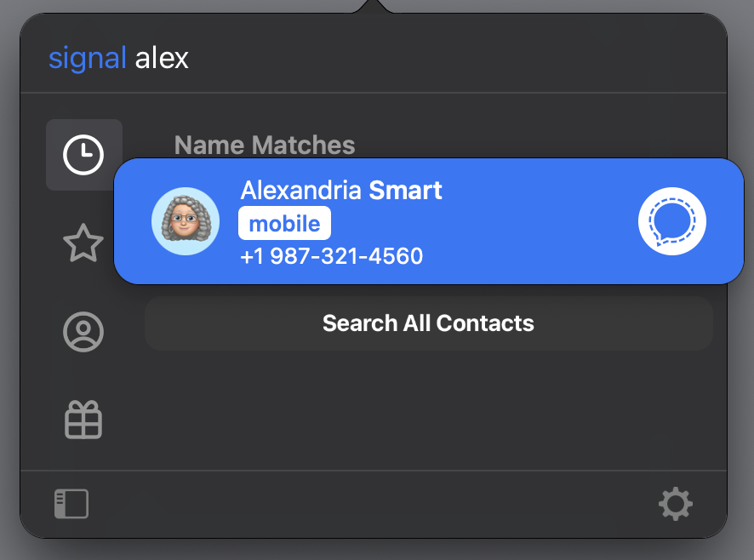Click the blue signal keyword in the search bar
The image size is (754, 560).
click(x=88, y=59)
